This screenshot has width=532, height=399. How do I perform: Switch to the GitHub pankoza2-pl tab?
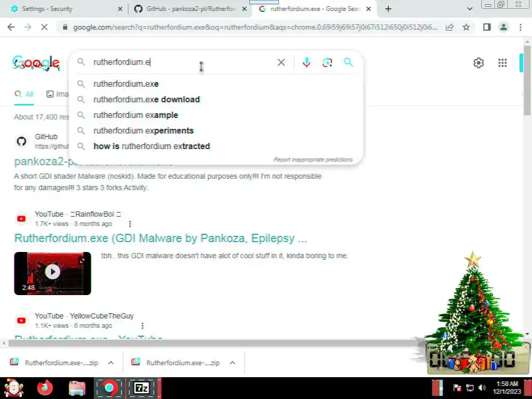[x=190, y=9]
